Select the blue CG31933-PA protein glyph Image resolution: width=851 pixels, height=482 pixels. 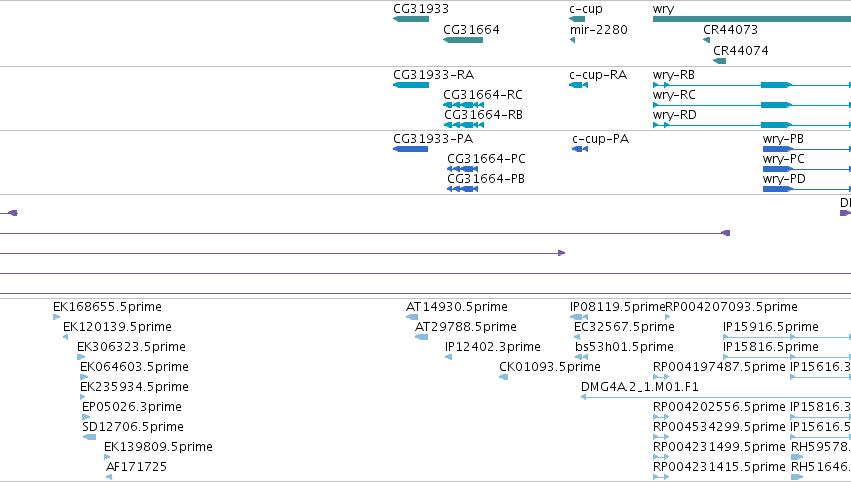pyautogui.click(x=410, y=149)
